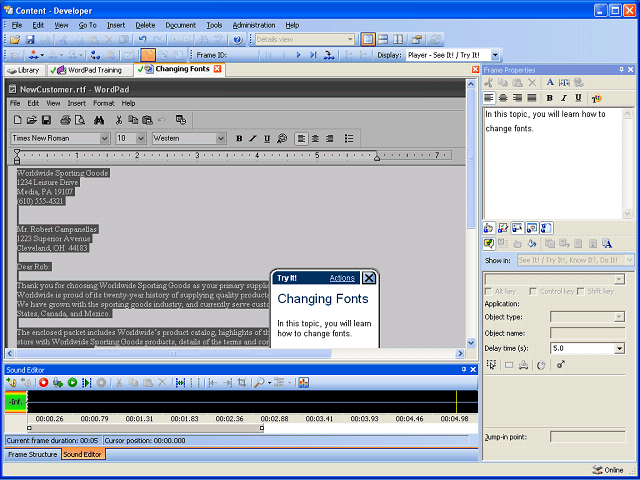Click the text template icon next to Font
Screen dimensions: 640x480
pyautogui.click(x=564, y=82)
